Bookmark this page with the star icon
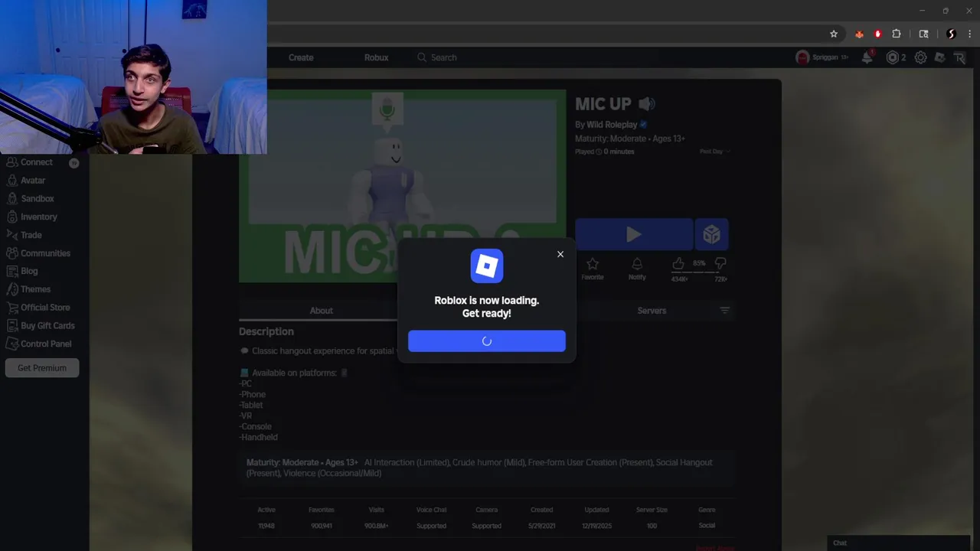 coord(834,34)
